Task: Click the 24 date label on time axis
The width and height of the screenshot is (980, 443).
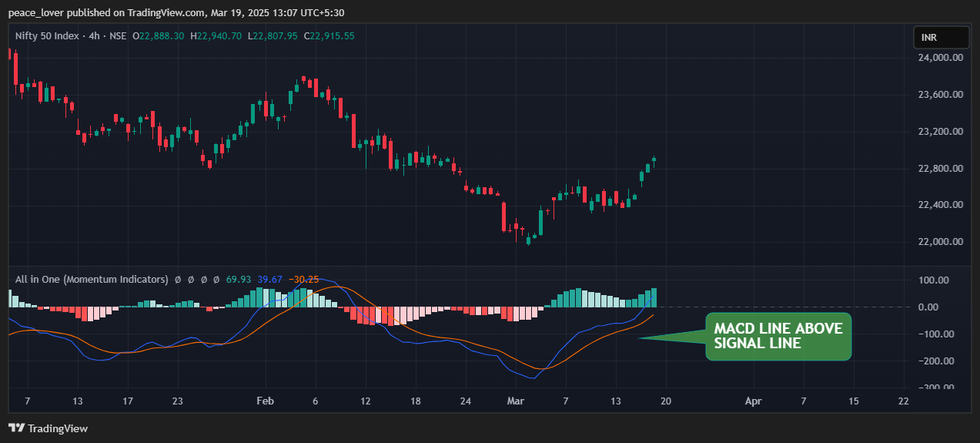Action: tap(465, 401)
